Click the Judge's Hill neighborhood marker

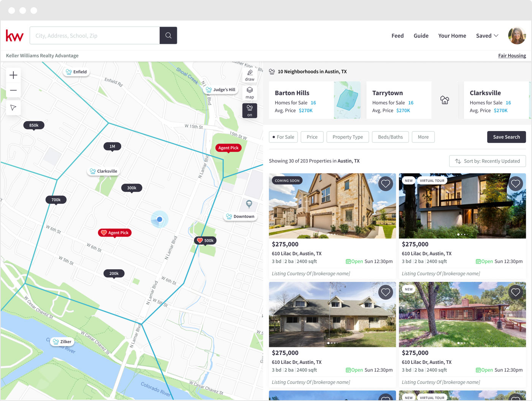tap(220, 90)
